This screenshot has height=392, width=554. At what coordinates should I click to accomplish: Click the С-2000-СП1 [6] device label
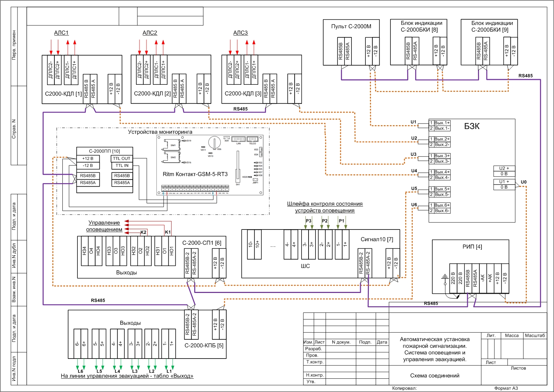[202, 243]
